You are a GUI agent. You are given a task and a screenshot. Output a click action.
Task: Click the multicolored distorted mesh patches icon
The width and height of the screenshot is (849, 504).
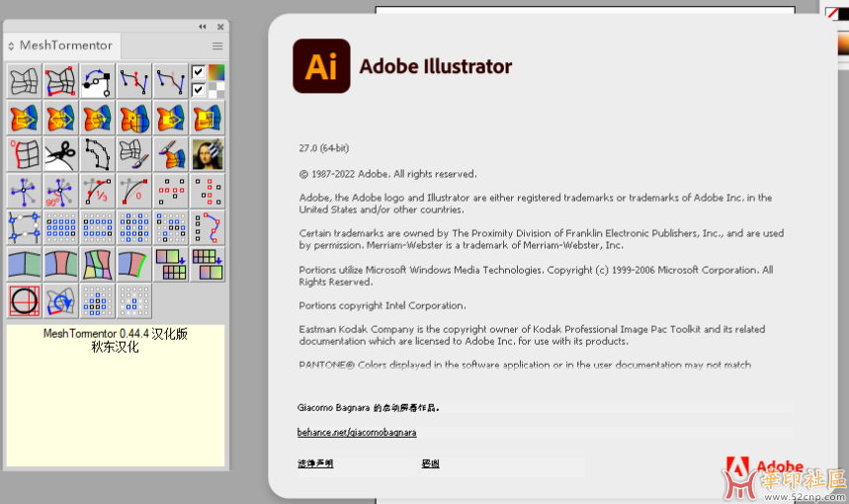point(98,264)
